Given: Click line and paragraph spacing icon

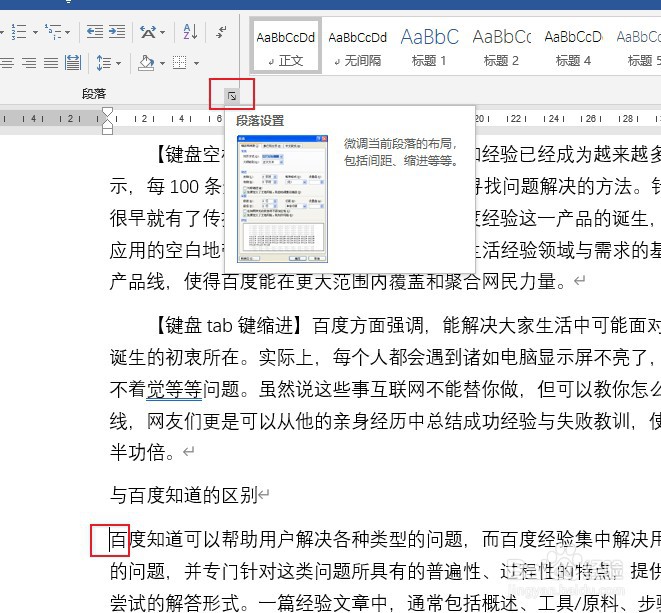Looking at the screenshot, I should tap(103, 63).
